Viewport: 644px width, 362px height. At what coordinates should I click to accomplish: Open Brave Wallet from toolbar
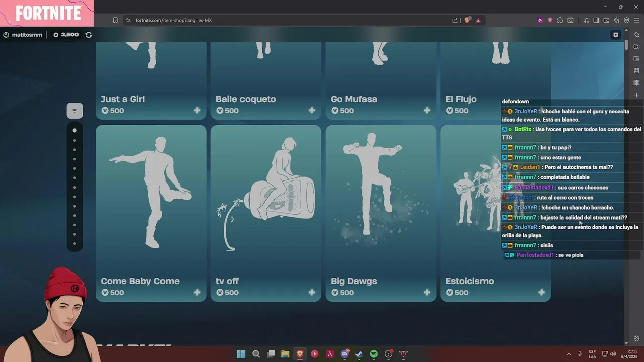coord(606,20)
